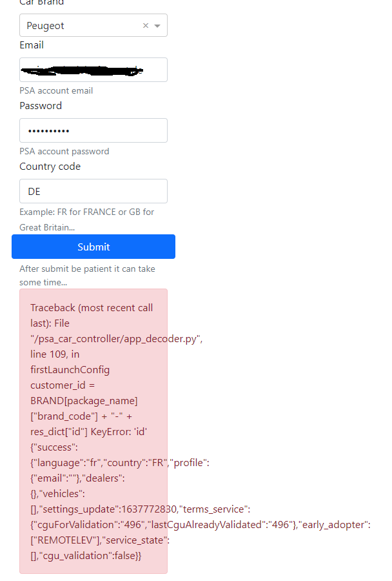
Task: Focus the Password input field
Action: click(93, 130)
